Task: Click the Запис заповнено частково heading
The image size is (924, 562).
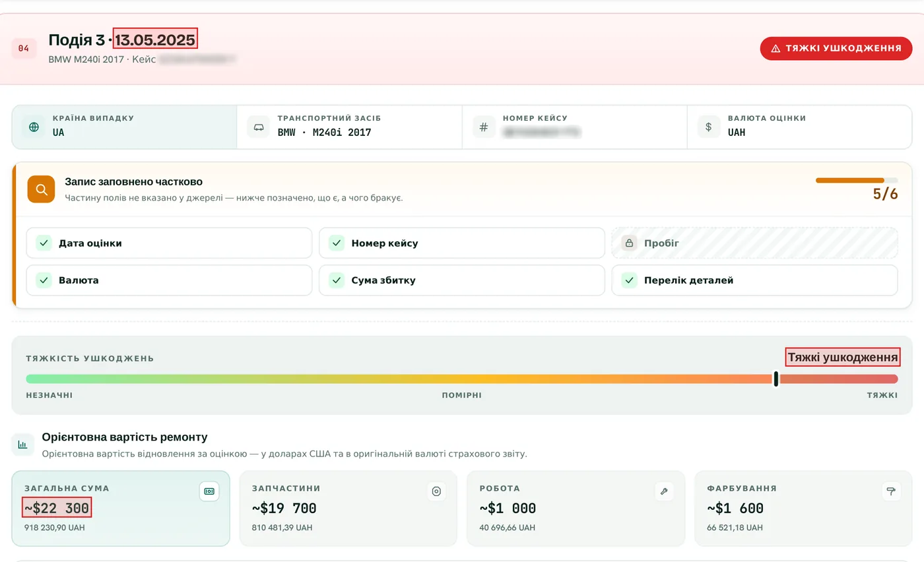Action: (133, 181)
